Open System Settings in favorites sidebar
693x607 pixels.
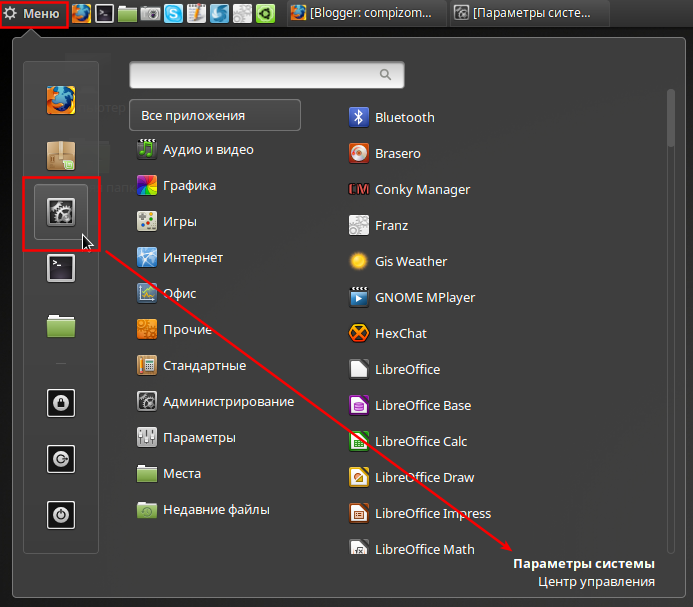61,212
